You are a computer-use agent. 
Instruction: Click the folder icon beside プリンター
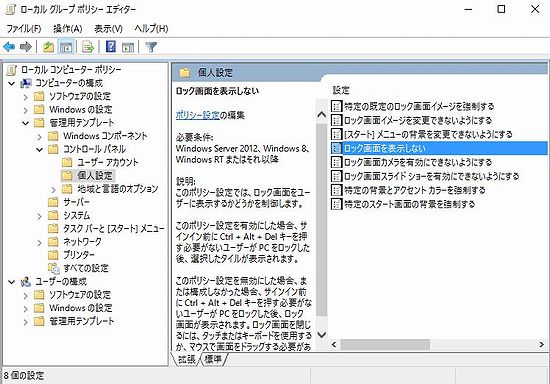pyautogui.click(x=53, y=255)
